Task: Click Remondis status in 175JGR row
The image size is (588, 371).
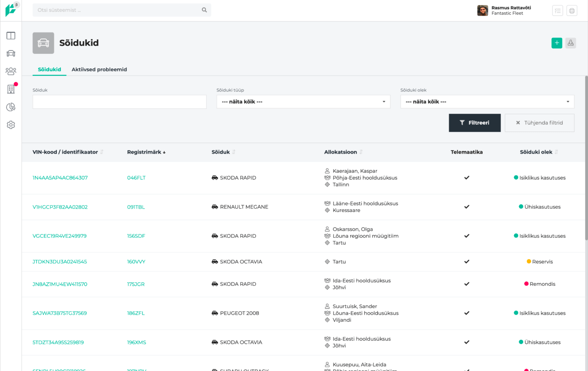Action: 542,284
